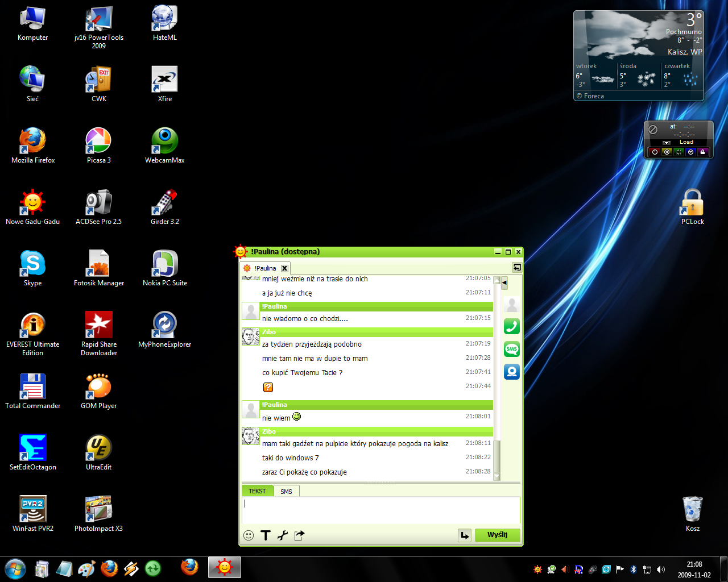Open Girder 3.2 desktop shortcut

(165, 207)
